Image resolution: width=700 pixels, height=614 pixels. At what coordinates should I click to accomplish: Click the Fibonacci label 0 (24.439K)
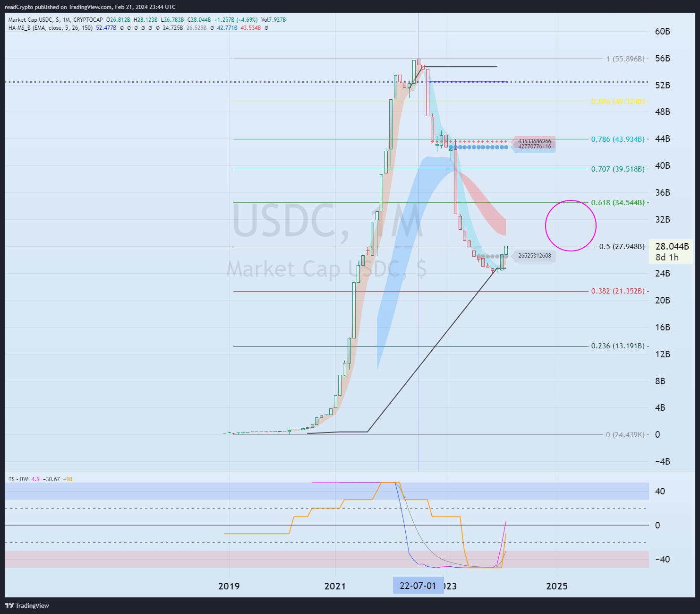pos(625,434)
